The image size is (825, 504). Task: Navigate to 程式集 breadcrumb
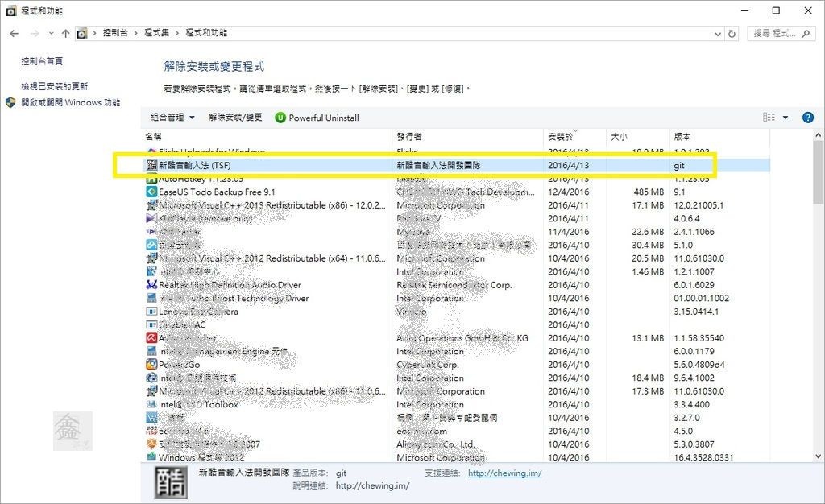click(x=157, y=33)
